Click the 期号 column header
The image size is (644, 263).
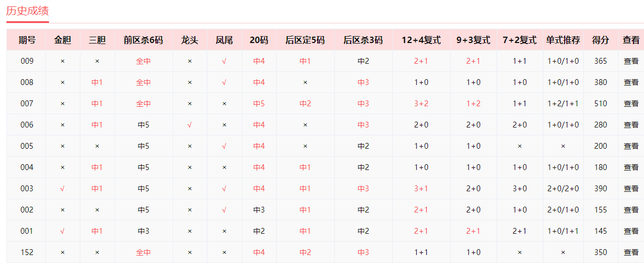pyautogui.click(x=27, y=40)
